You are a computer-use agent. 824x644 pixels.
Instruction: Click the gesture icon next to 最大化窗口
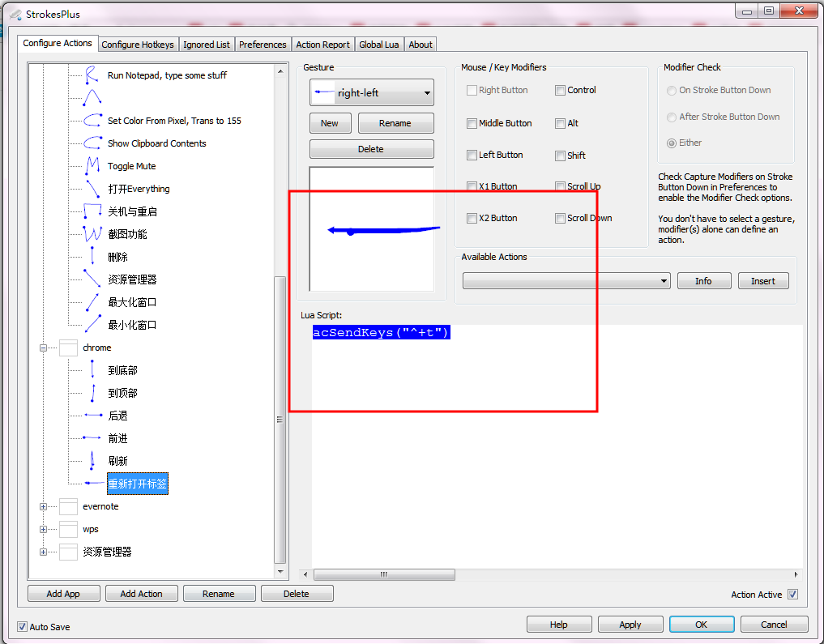(92, 301)
